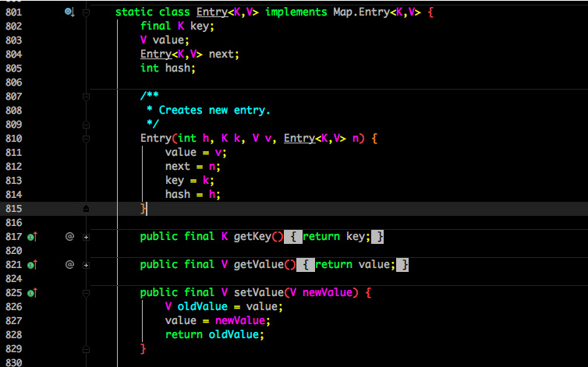
Task: Click the folded closing brace placeholder in getValue
Action: click(402, 265)
